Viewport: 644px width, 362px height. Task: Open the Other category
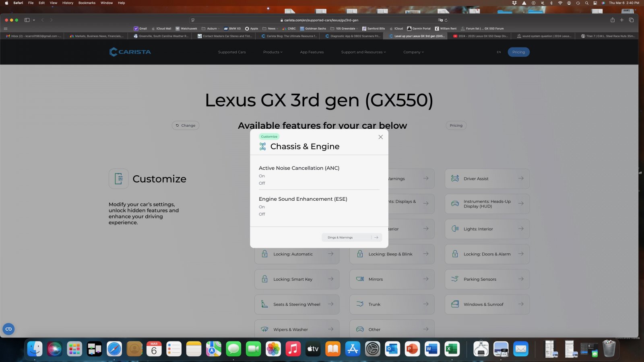pos(392,329)
